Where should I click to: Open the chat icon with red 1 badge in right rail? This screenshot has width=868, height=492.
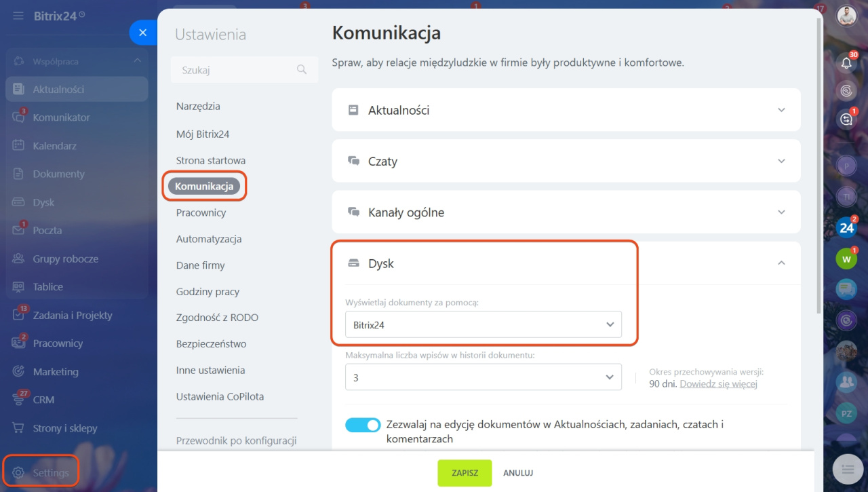coord(846,119)
